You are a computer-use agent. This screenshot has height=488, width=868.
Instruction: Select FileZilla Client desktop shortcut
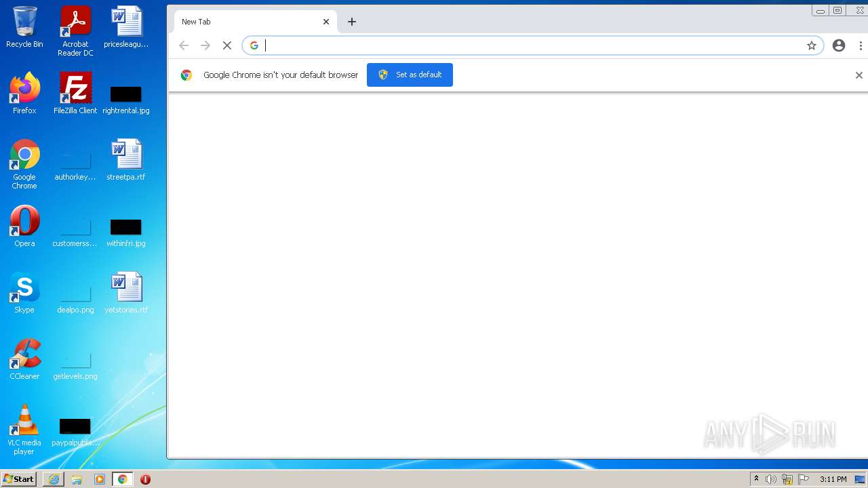pos(75,94)
